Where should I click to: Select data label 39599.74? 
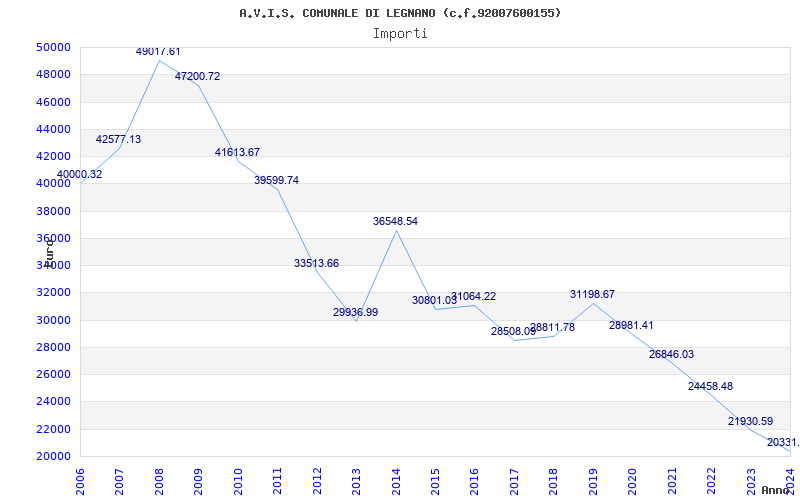[x=277, y=180]
